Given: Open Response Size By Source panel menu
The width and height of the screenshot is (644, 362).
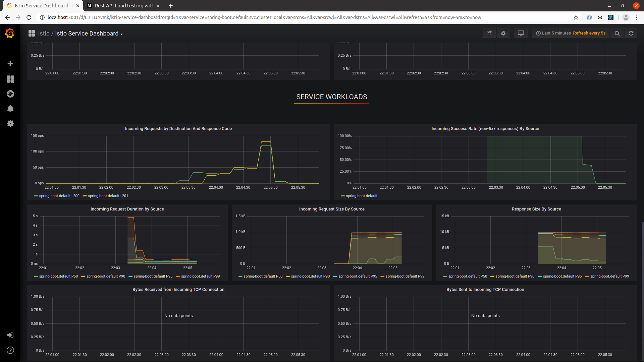Looking at the screenshot, I should [536, 209].
